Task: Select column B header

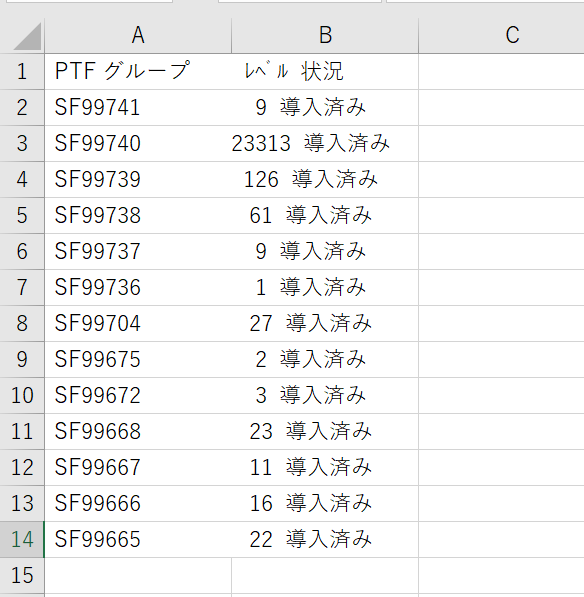Action: tap(325, 36)
